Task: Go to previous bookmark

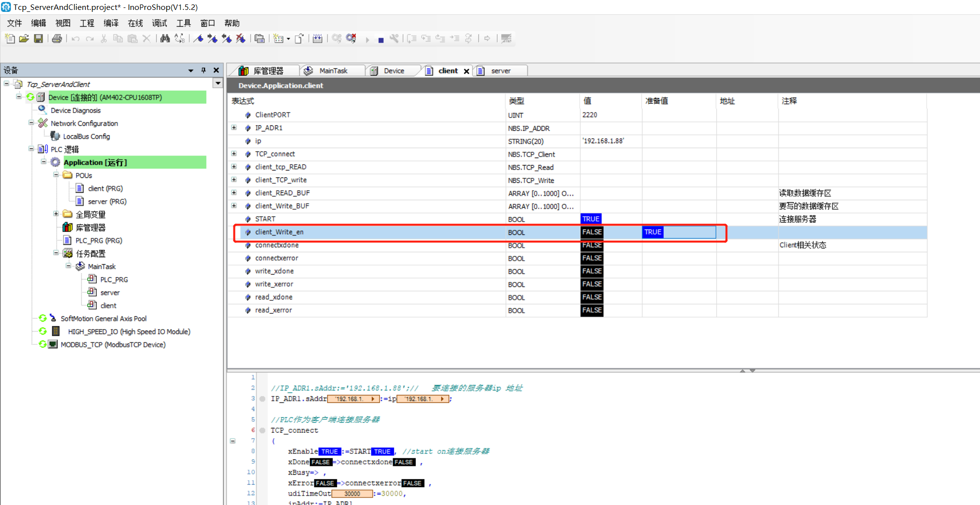Action: point(227,39)
